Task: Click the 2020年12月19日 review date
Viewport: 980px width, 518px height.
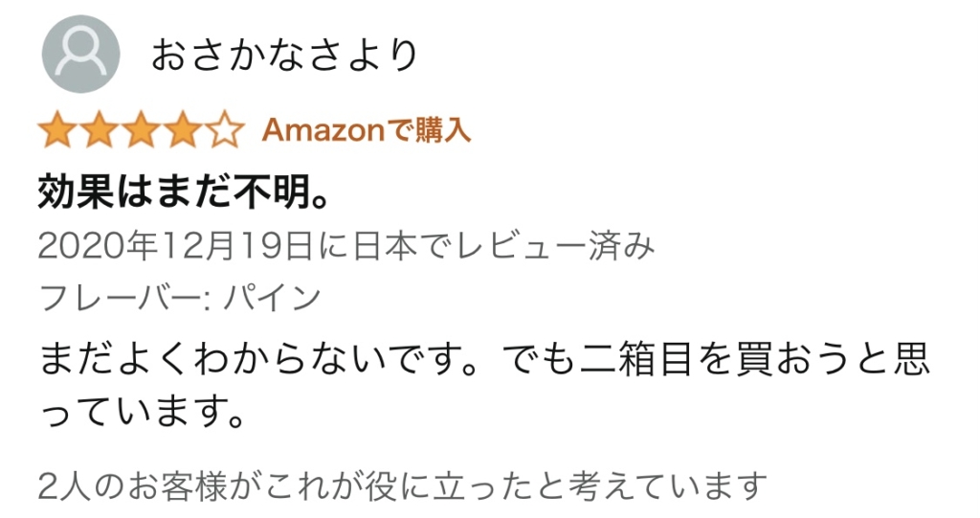Action: coord(175,246)
